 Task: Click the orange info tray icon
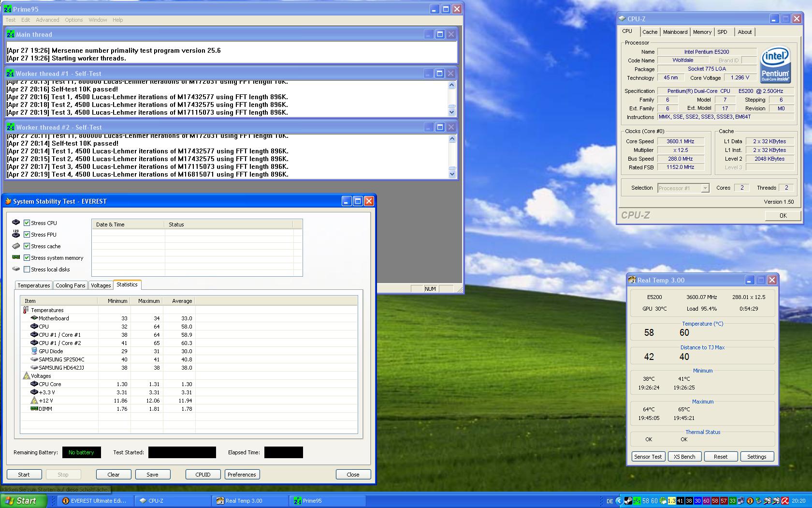point(750,501)
